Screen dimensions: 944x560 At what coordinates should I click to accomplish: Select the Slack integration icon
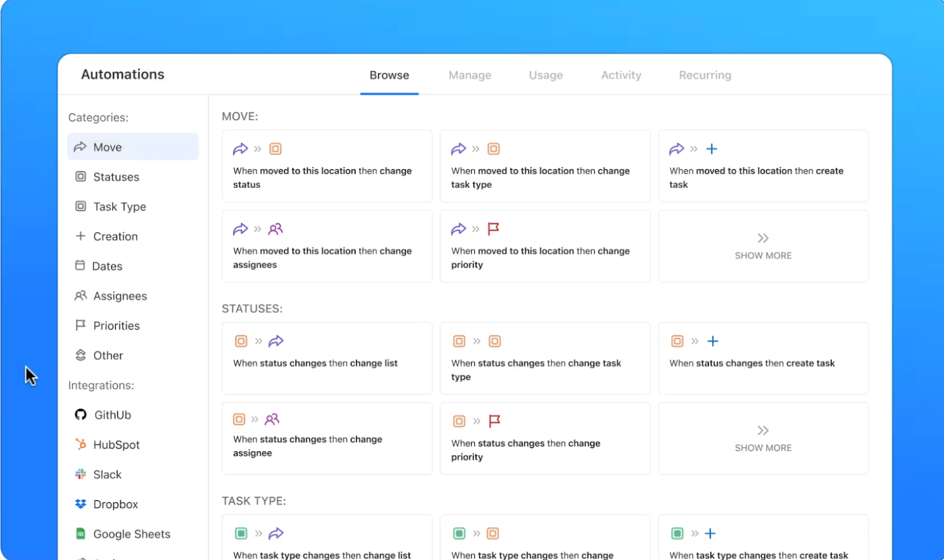pyautogui.click(x=80, y=474)
